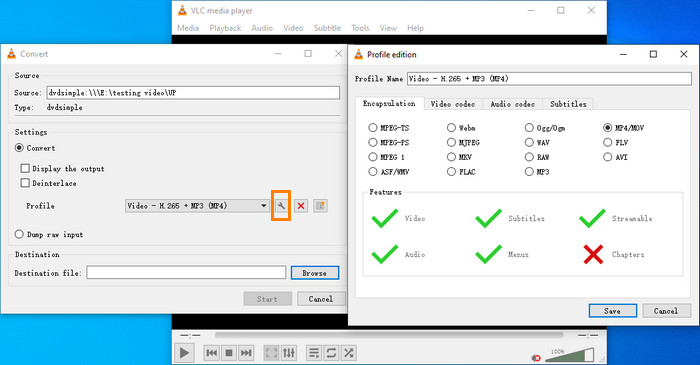Enable random shuffle icon
The height and width of the screenshot is (365, 700).
pyautogui.click(x=349, y=353)
